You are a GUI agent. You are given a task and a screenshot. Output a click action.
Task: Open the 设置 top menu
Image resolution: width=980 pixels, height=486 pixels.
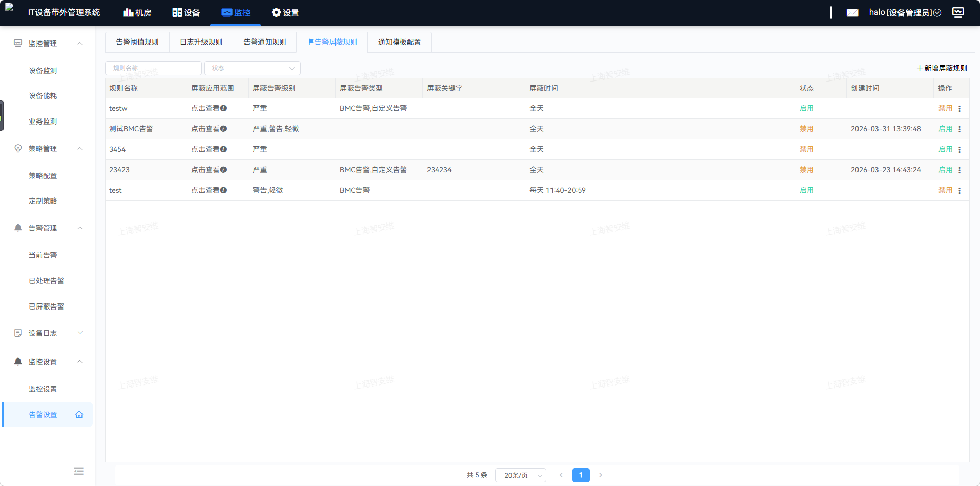(285, 13)
